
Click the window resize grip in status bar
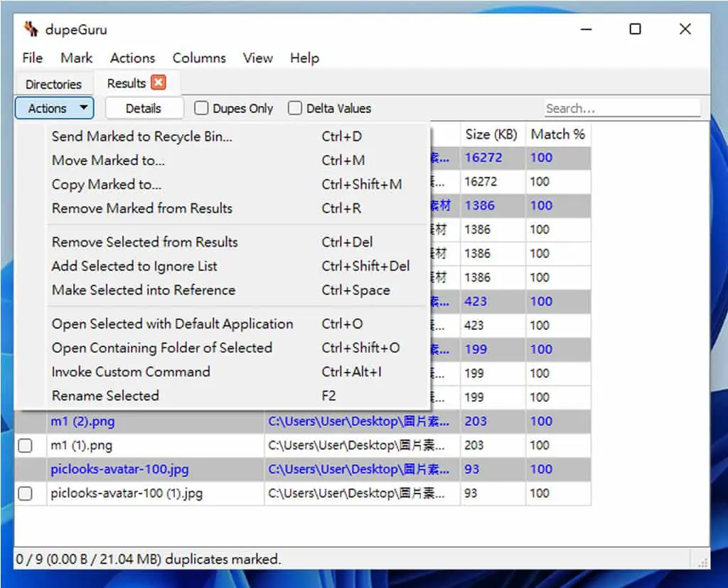[703, 562]
